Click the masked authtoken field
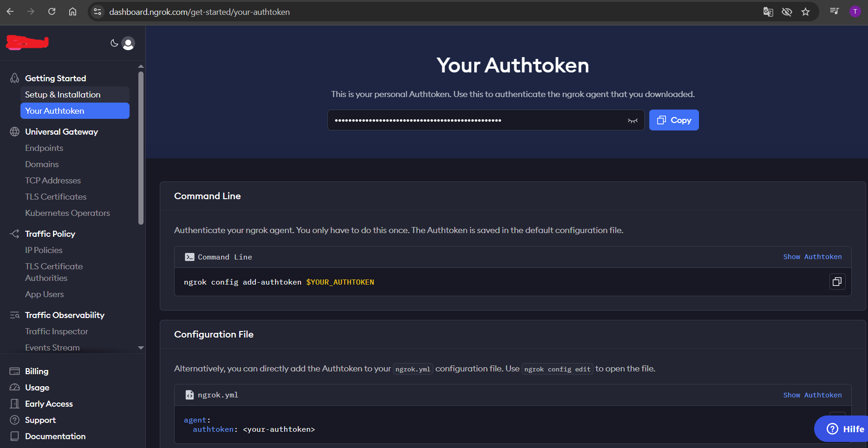This screenshot has width=868, height=448. 486,120
